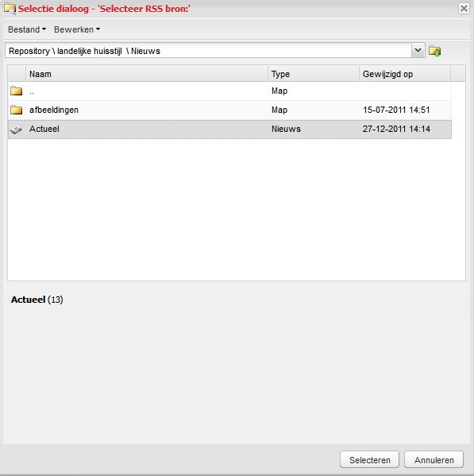This screenshot has width=474, height=476.
Task: Click the Actueel news item icon
Action: (16, 130)
